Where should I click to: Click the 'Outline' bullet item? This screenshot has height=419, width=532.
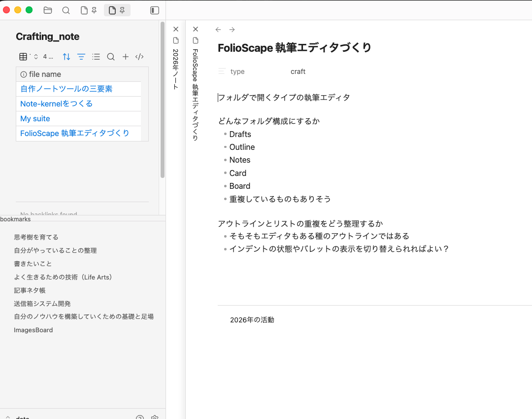point(242,147)
